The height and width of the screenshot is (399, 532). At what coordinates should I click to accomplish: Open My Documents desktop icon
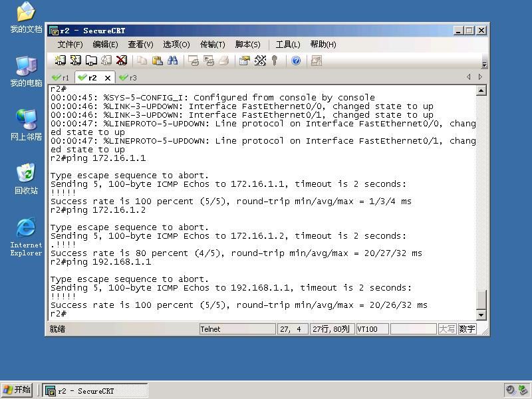[26, 17]
